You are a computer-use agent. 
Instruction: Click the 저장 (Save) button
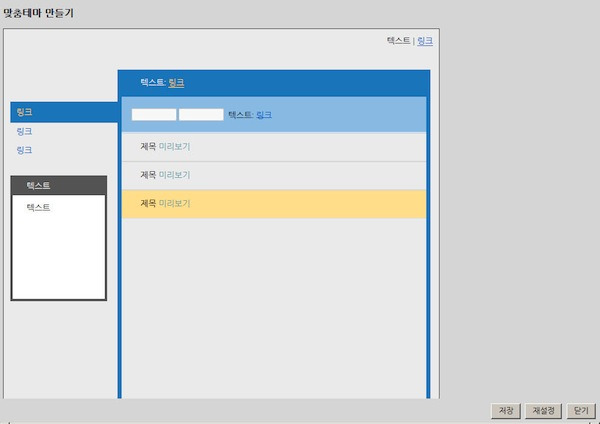[x=505, y=411]
